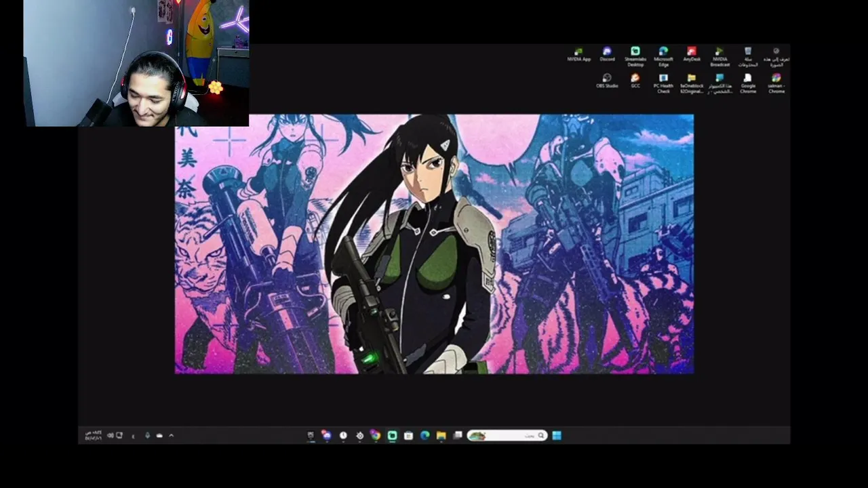This screenshot has height=488, width=868.
Task: Click the leftmost taskbar app icon
Action: coord(310,435)
